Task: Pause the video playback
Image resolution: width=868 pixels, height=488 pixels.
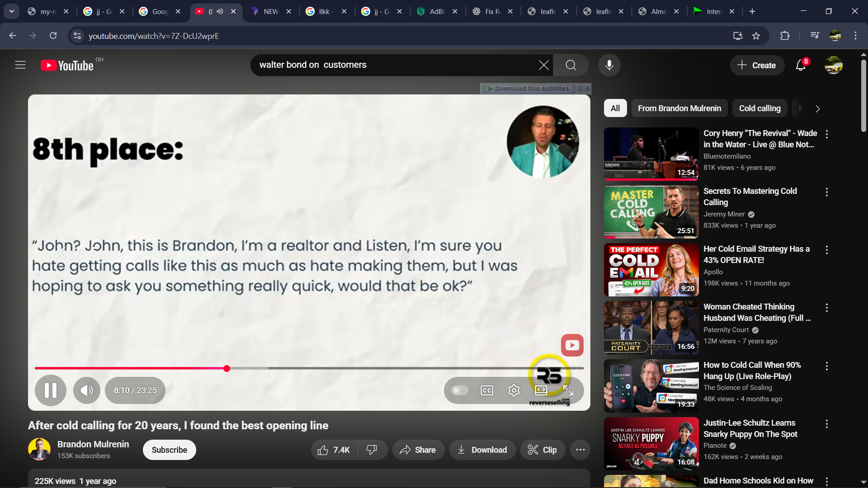Action: [51, 390]
